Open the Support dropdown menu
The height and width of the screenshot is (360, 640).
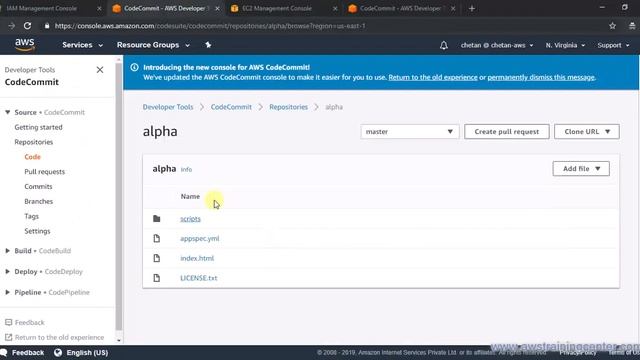[613, 45]
